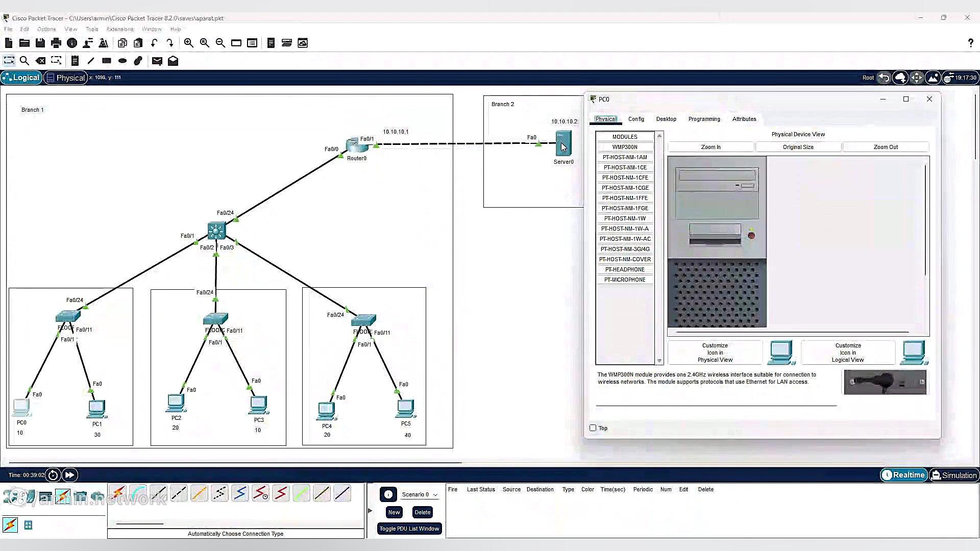Select the WMP300N module
The height and width of the screenshot is (551, 980).
625,147
